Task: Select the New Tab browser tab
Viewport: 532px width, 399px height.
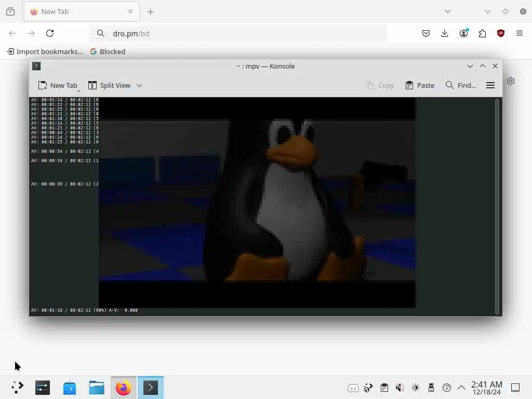Action: coord(82,12)
